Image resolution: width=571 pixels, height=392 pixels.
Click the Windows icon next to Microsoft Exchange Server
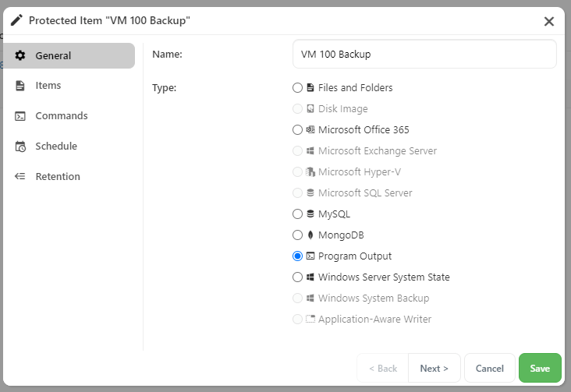[310, 150]
